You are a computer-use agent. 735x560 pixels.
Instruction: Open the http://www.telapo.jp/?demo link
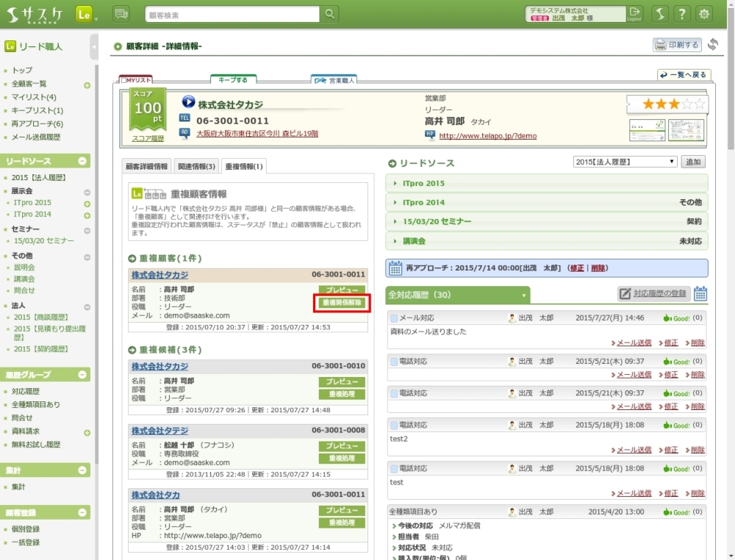tap(487, 136)
